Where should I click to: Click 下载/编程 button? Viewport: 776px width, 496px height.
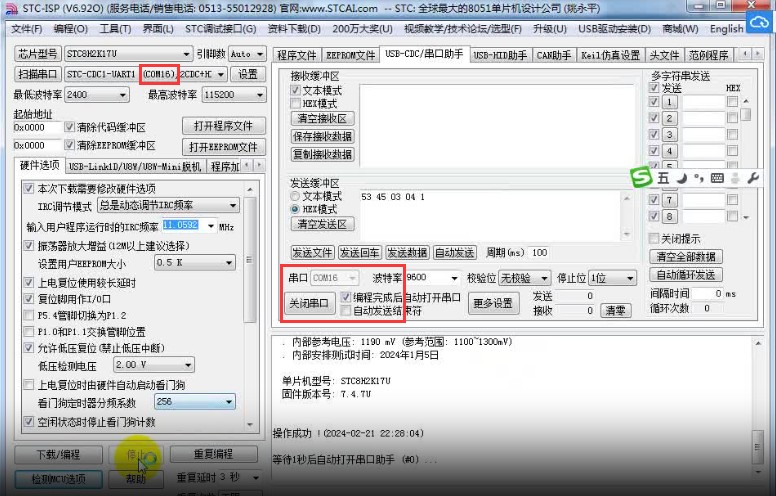(x=58, y=454)
